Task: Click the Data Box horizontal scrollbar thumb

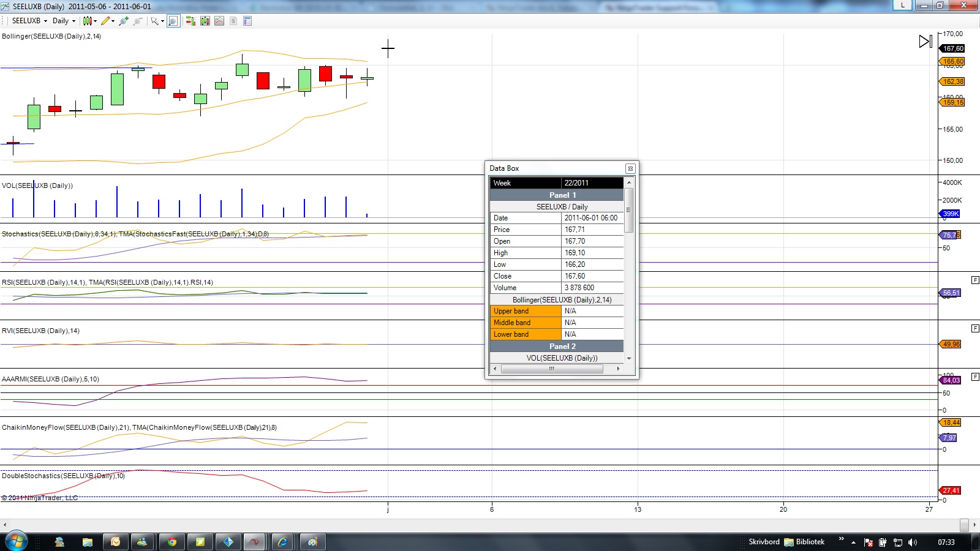Action: click(552, 369)
